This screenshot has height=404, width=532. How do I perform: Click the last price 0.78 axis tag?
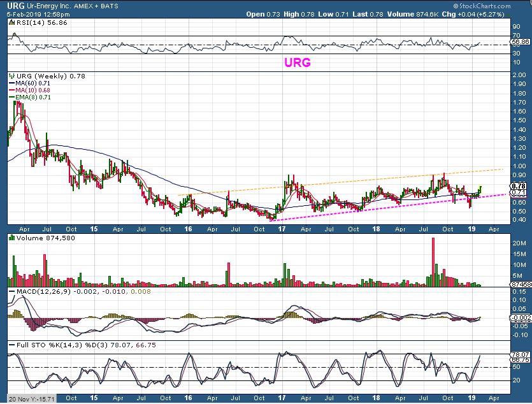point(519,185)
